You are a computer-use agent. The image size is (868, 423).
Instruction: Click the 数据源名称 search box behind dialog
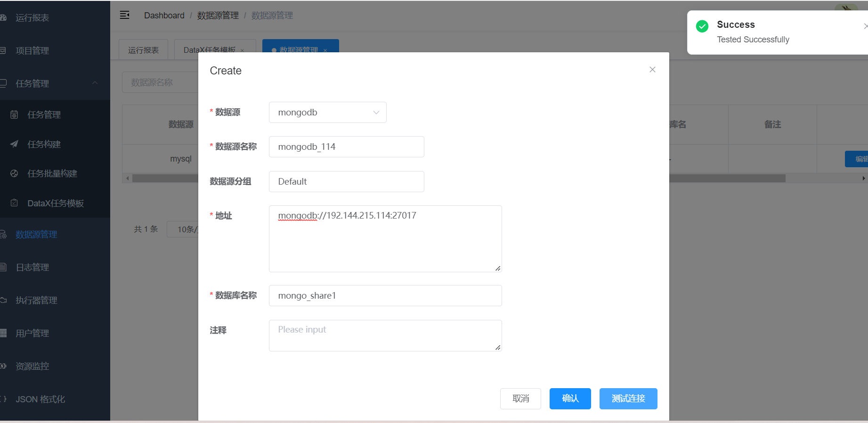[x=160, y=82]
